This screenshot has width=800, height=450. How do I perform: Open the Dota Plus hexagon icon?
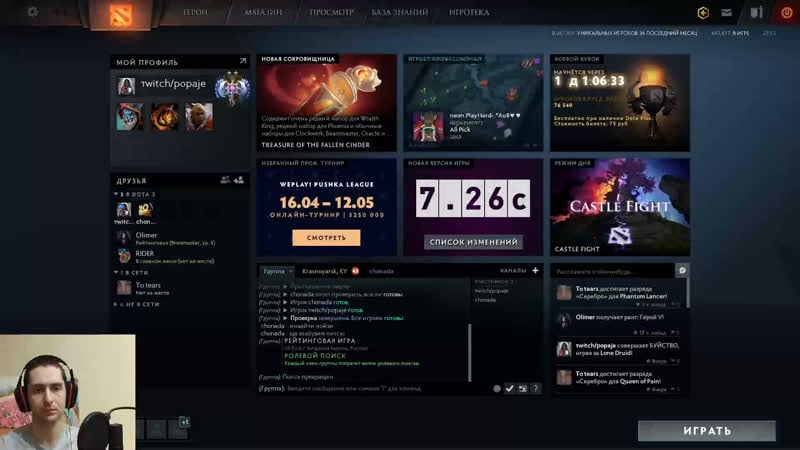[x=703, y=12]
